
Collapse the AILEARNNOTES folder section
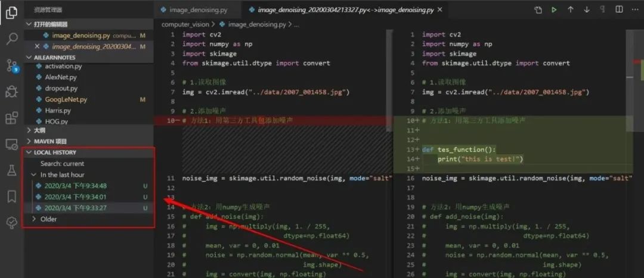[89, 57]
